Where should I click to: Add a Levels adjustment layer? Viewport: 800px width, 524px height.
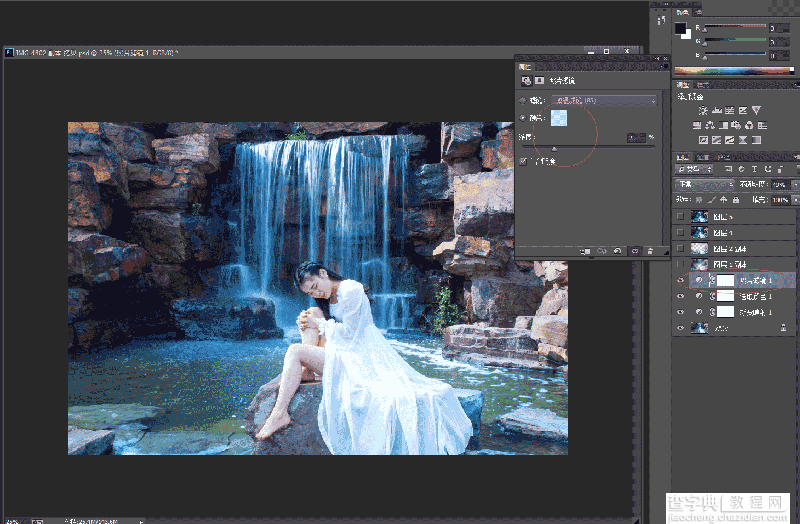717,110
